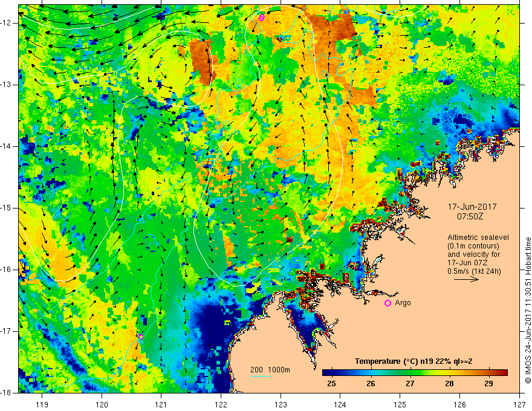Click latitude label -17 on the axis
This screenshot has height=411, width=532.
(6, 331)
